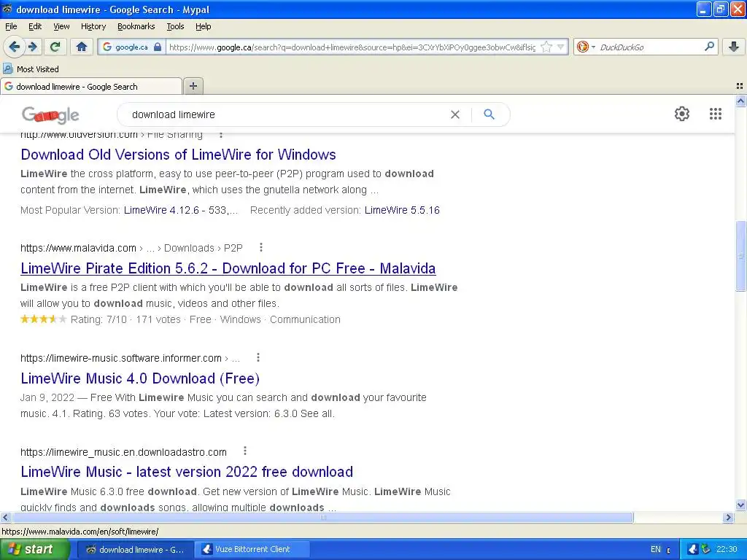This screenshot has width=747, height=560.
Task: Open the URL history dropdown arrow
Action: (561, 47)
